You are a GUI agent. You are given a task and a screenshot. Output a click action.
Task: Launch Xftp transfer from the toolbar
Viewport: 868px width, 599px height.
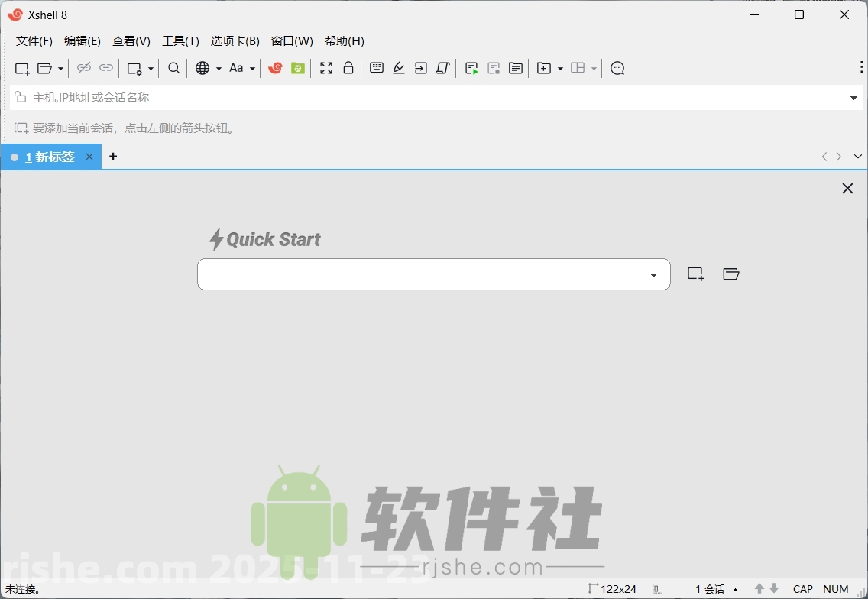click(x=297, y=68)
